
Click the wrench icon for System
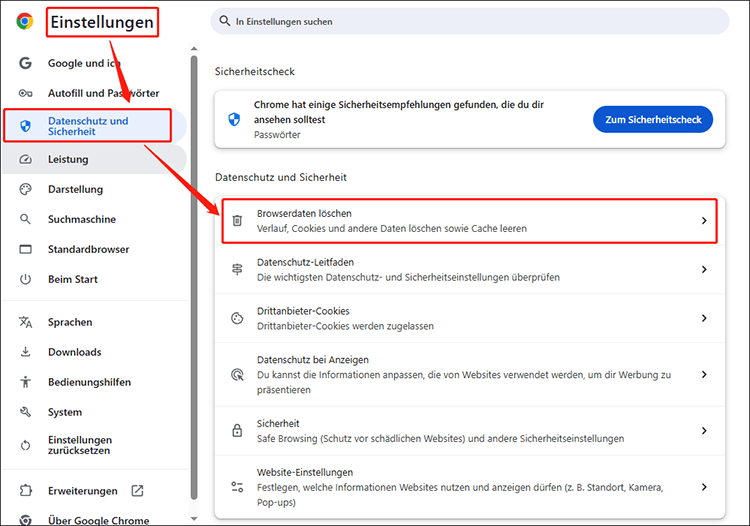[x=25, y=412]
